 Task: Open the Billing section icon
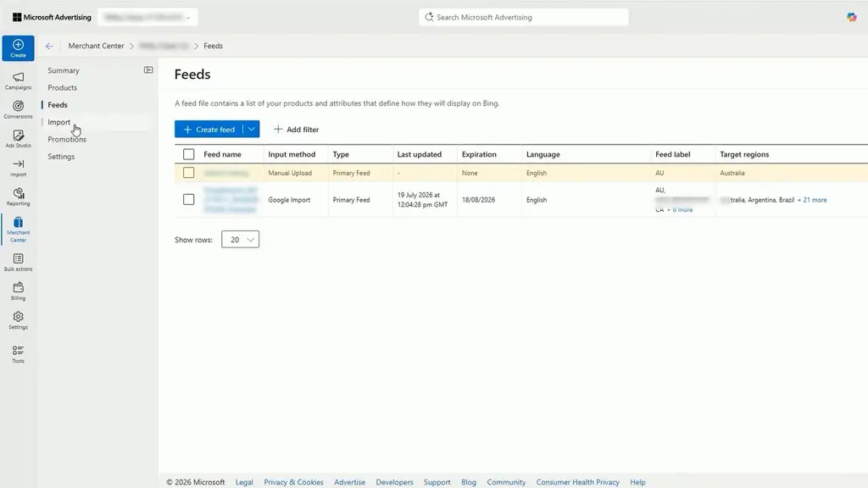[x=19, y=291]
